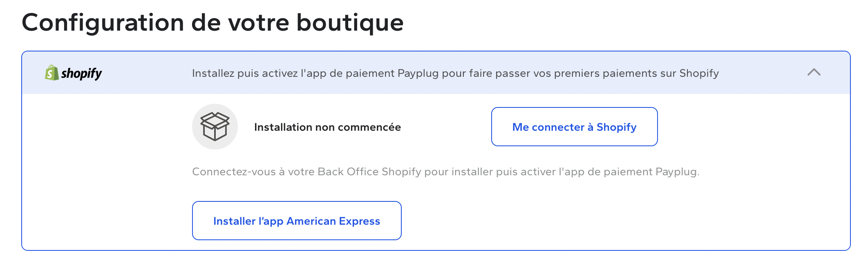
Task: Click the "American Express" words in install button
Action: click(x=333, y=221)
